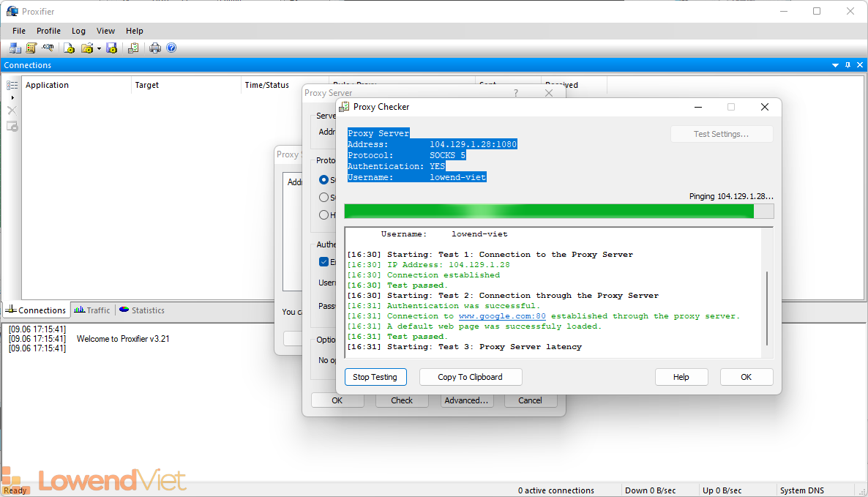The image size is (868, 497).
Task: Click the Save Profile floppy icon
Action: 112,48
